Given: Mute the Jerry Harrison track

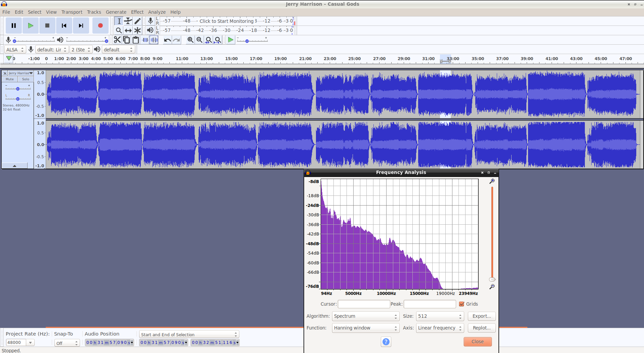Looking at the screenshot, I should tap(10, 79).
